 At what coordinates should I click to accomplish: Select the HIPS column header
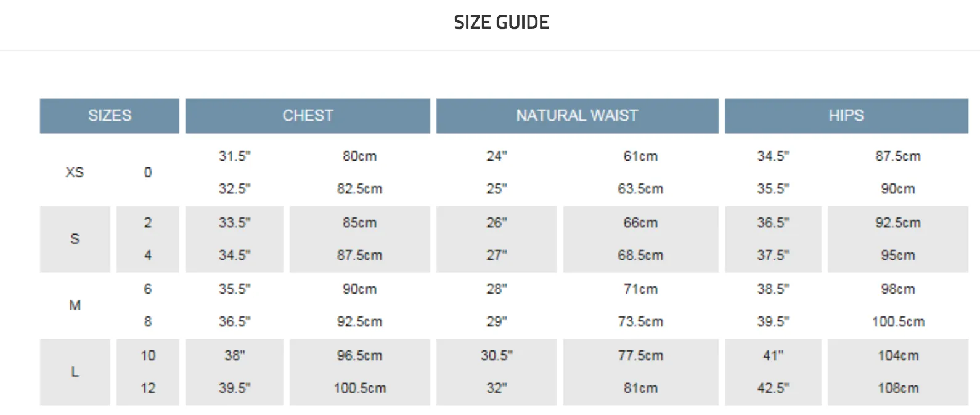(x=846, y=115)
